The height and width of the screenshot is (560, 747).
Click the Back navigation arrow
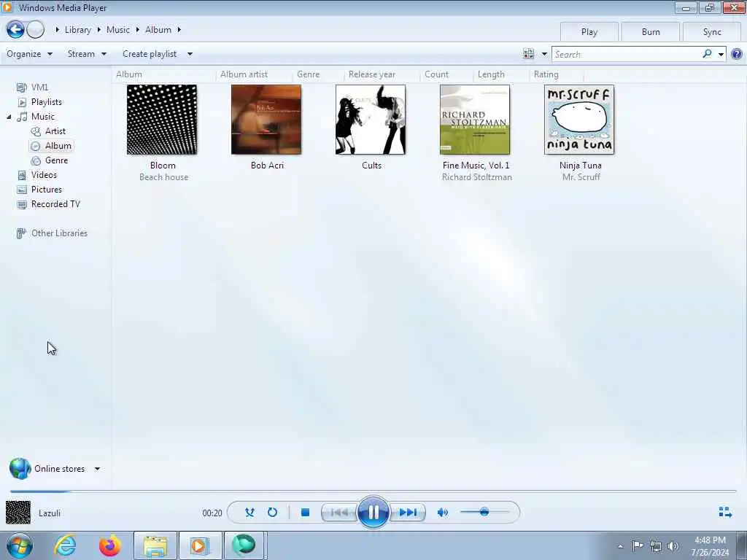coord(15,29)
